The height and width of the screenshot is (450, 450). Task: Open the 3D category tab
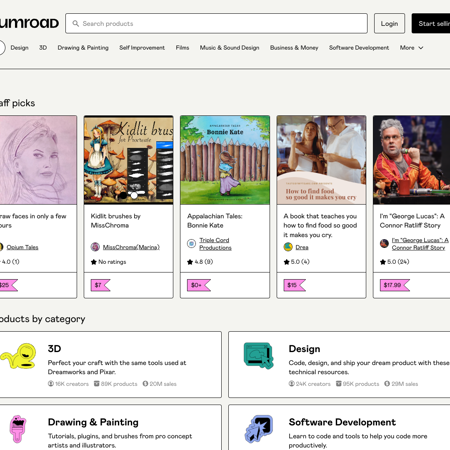pos(43,48)
